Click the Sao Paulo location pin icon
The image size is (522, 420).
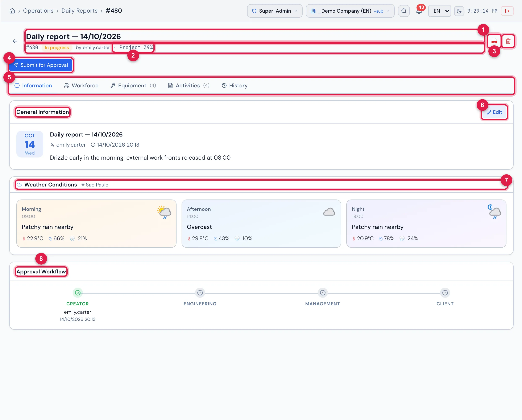click(83, 185)
